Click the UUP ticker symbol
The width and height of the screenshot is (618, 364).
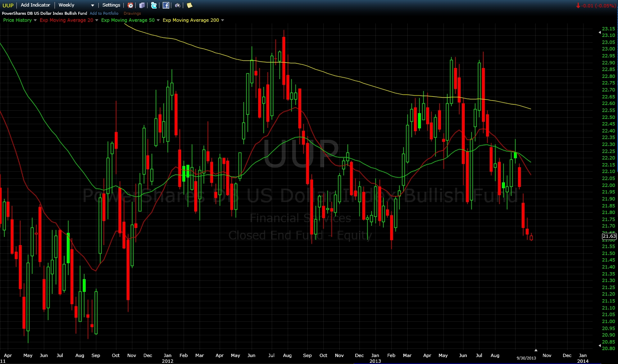tap(8, 5)
